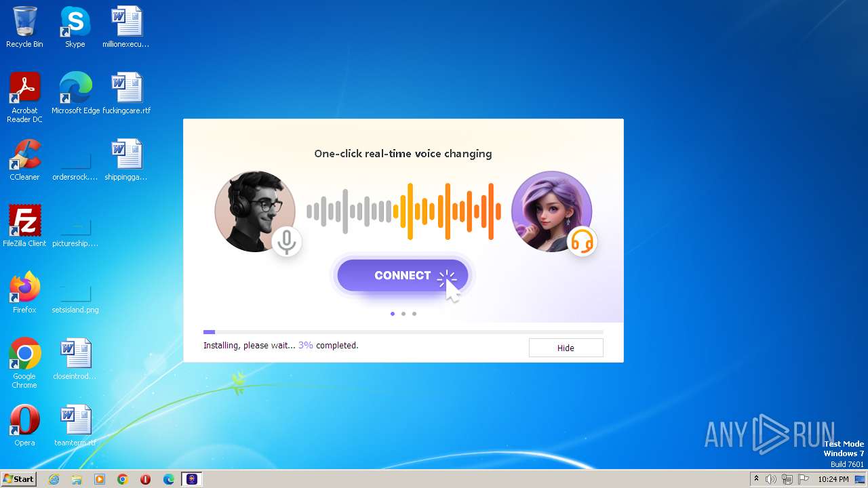
Task: Launch Internet Explorer from taskbar
Action: 54,479
